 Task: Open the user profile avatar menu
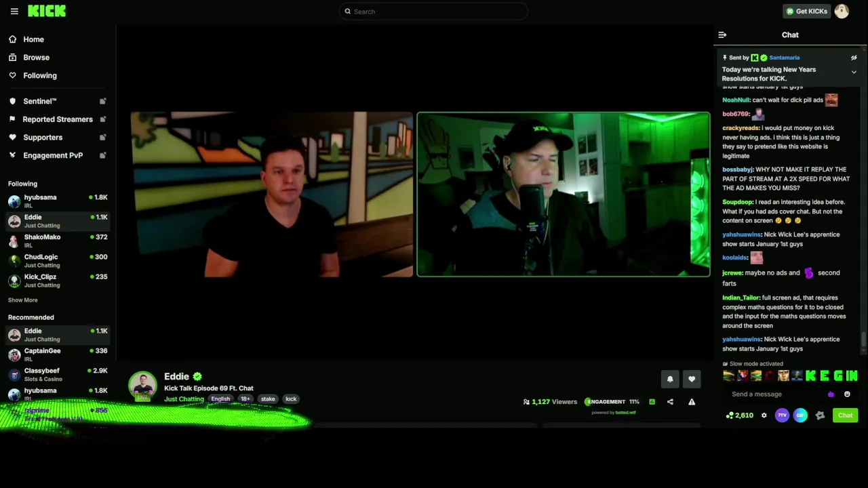tap(842, 11)
